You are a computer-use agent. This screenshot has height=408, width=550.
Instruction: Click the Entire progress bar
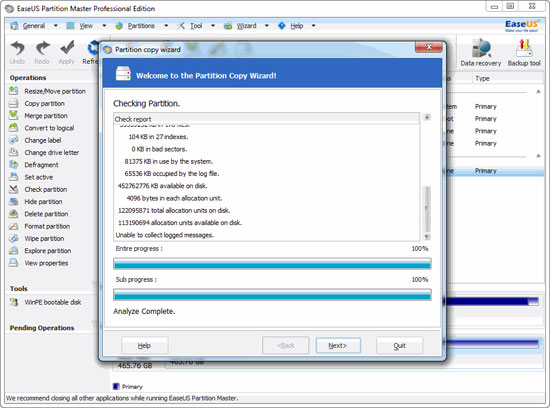(272, 264)
